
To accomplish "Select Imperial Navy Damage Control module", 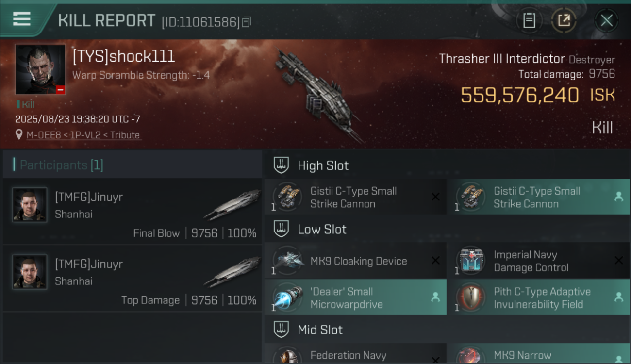I will tap(539, 261).
